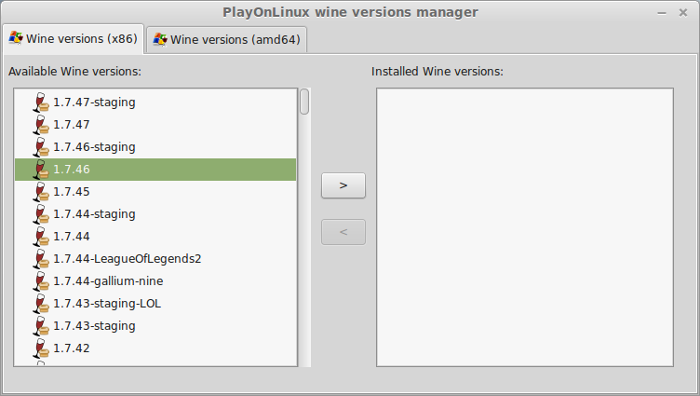Open the Wine versions (x86) tab
The width and height of the screenshot is (700, 396).
tap(73, 38)
